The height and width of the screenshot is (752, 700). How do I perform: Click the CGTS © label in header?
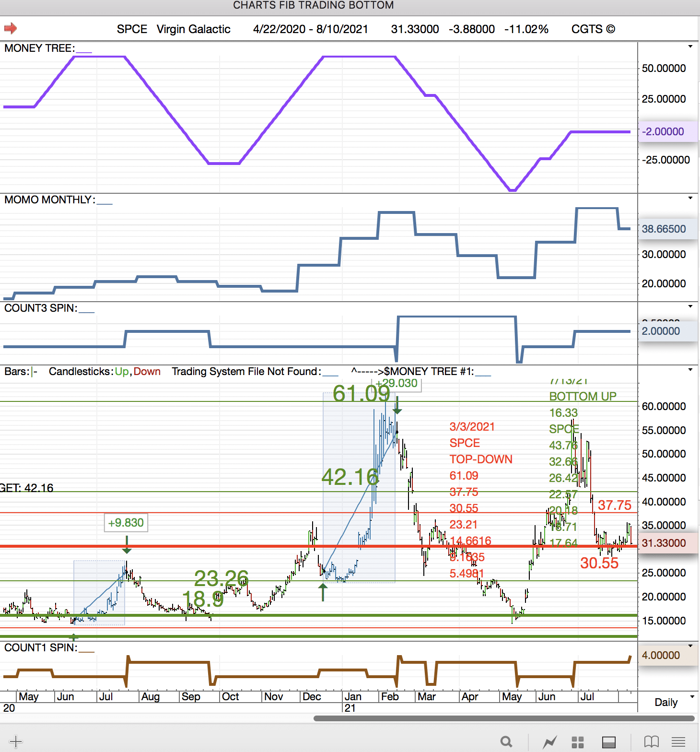pos(593,29)
